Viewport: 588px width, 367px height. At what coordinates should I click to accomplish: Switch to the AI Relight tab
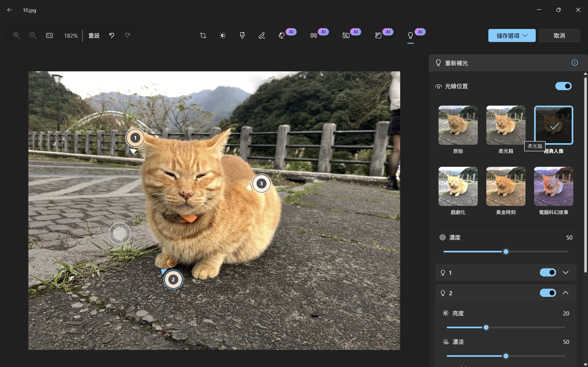(x=410, y=36)
